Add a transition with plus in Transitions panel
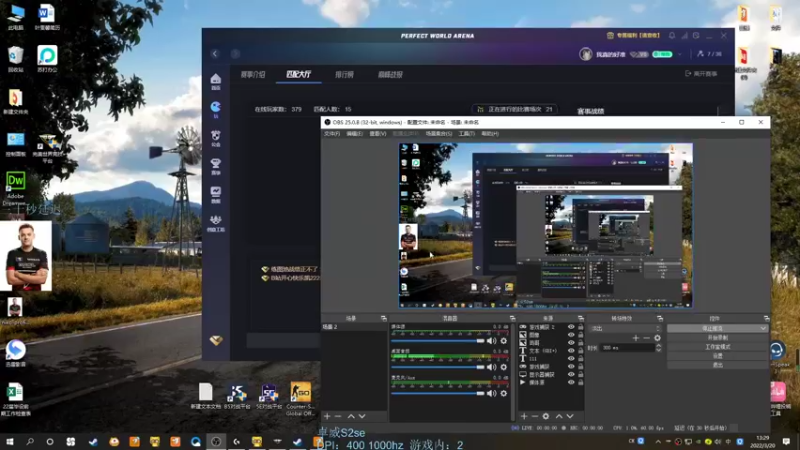The height and width of the screenshot is (450, 800). pyautogui.click(x=636, y=338)
